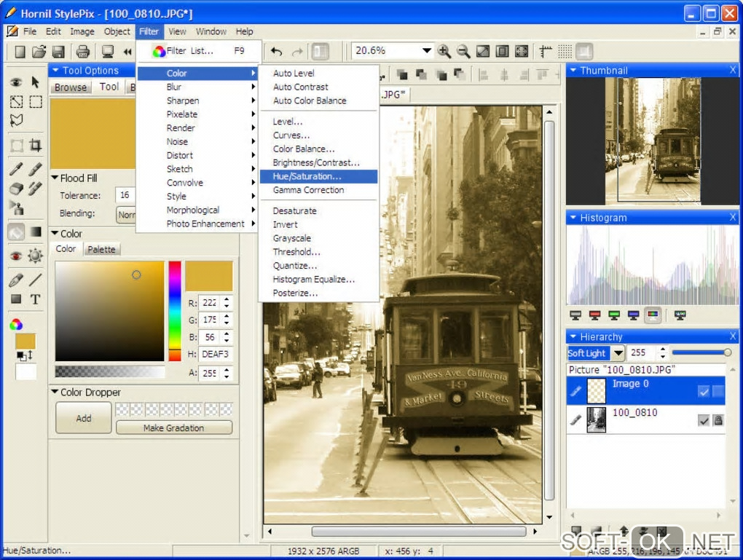Click the Tolerance input field
743x560 pixels.
coord(125,195)
